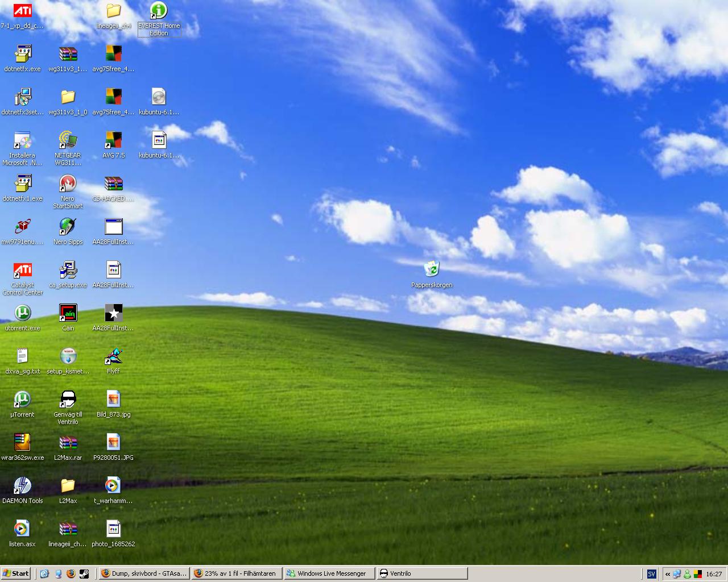Launch the NETGEAR WG311... shortcut
This screenshot has width=728, height=582.
[x=68, y=148]
